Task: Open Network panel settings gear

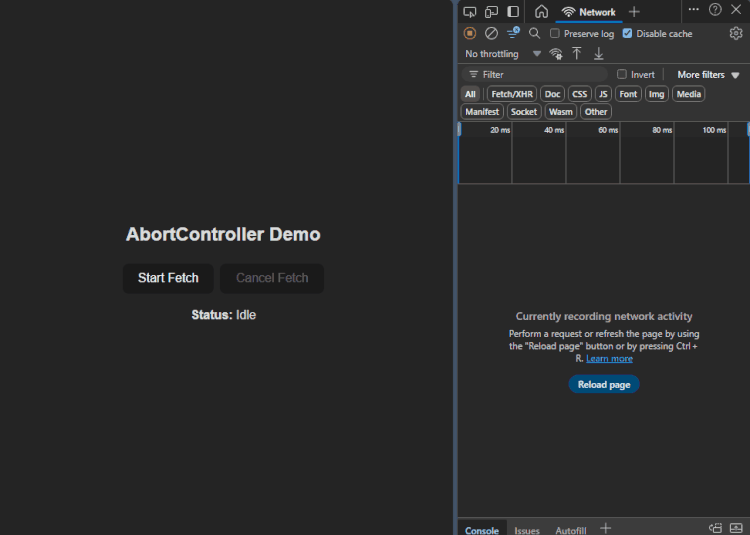Action: click(736, 33)
